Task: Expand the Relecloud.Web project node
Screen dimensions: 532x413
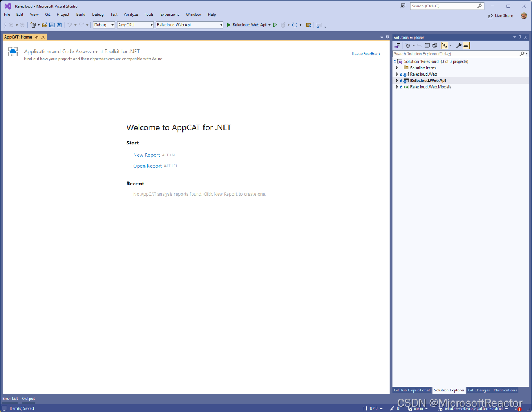Action: (397, 74)
